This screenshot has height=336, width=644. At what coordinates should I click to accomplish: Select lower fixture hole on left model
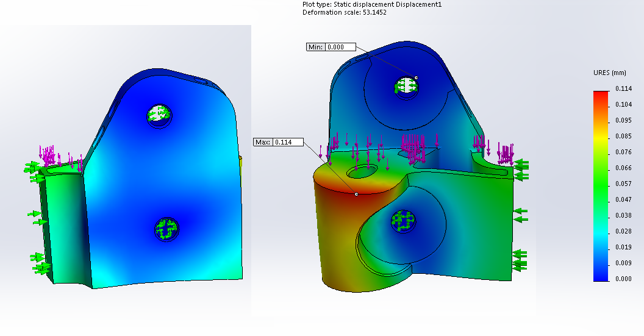(x=166, y=229)
